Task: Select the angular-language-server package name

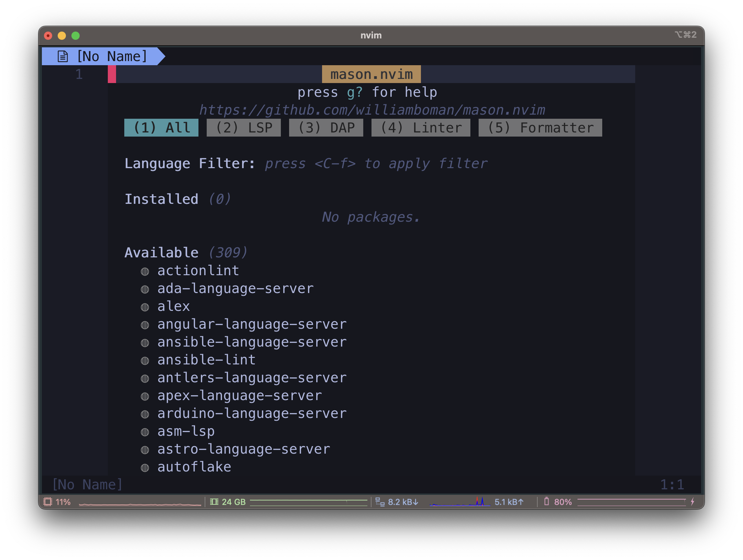Action: coord(252,324)
